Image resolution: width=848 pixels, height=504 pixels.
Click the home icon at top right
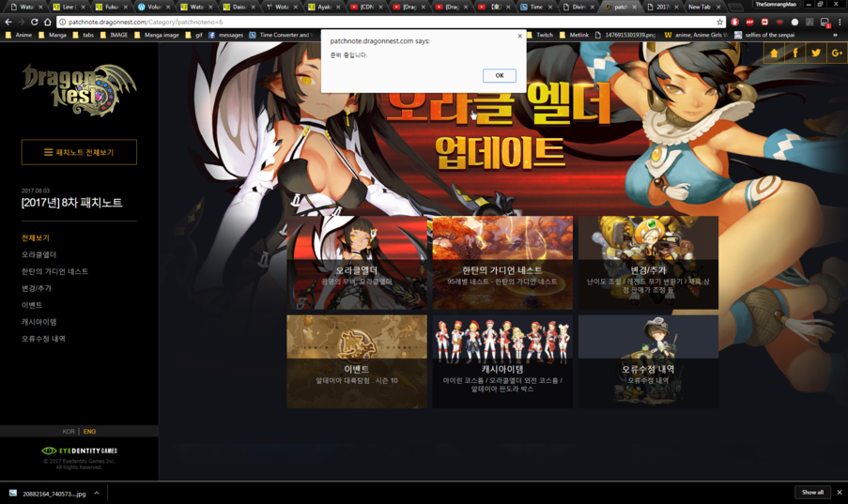point(774,53)
